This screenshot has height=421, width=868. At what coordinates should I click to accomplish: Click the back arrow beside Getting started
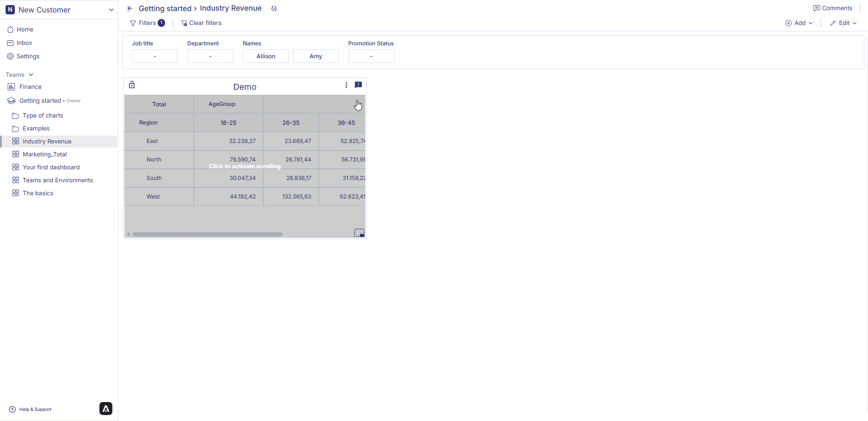130,8
